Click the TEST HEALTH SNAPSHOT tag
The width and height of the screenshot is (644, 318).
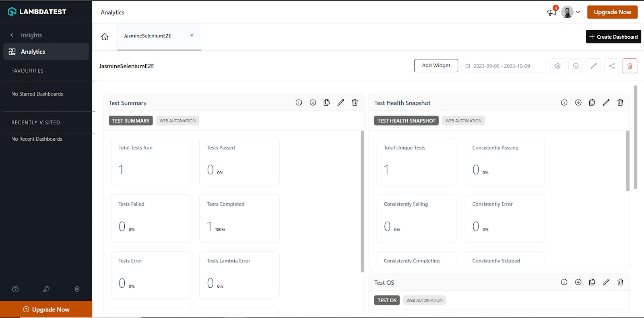pos(406,121)
